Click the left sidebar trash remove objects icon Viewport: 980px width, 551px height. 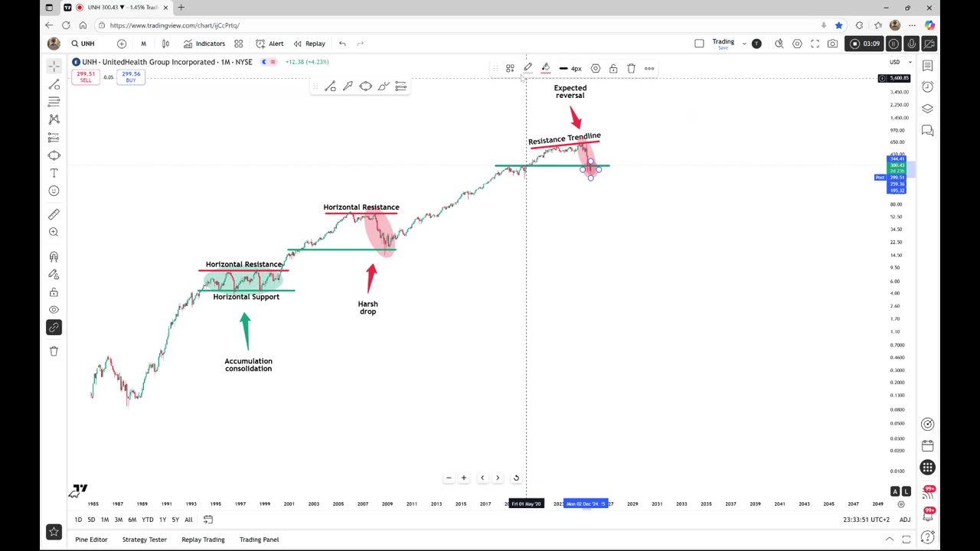(x=54, y=351)
